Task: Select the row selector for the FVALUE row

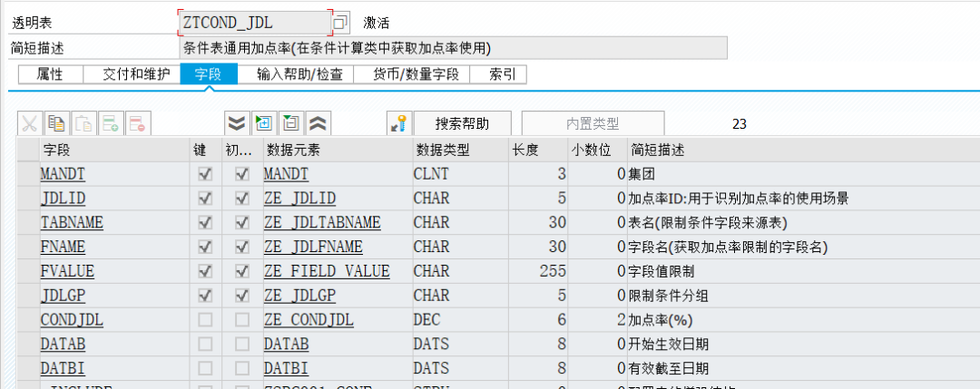Action: tap(27, 272)
